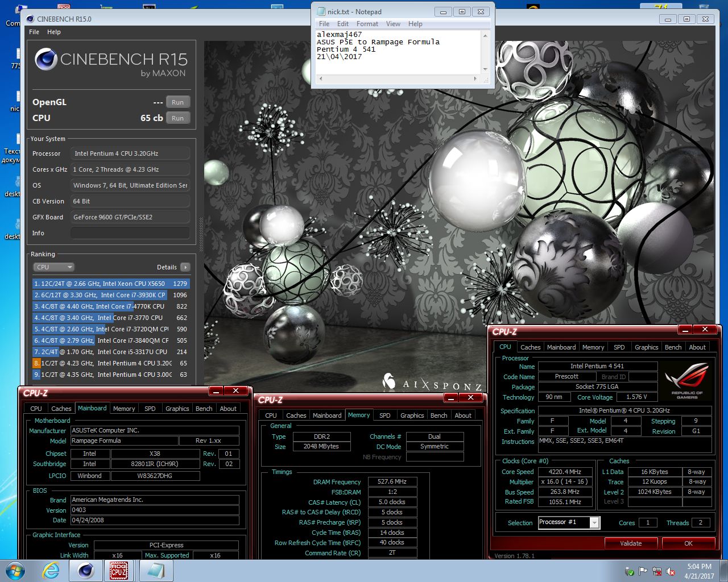This screenshot has width=728, height=582.
Task: Open the Edit menu in Notepad
Action: coord(343,24)
